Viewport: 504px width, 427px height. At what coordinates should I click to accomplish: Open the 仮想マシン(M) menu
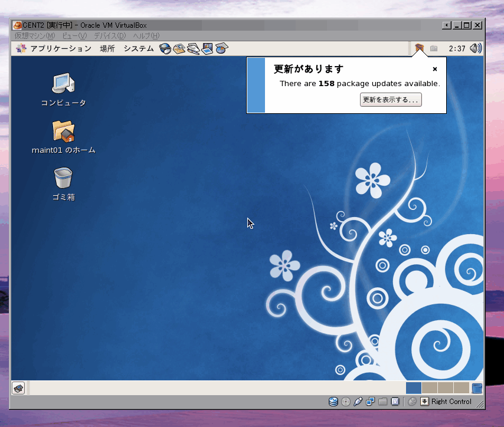(x=35, y=35)
